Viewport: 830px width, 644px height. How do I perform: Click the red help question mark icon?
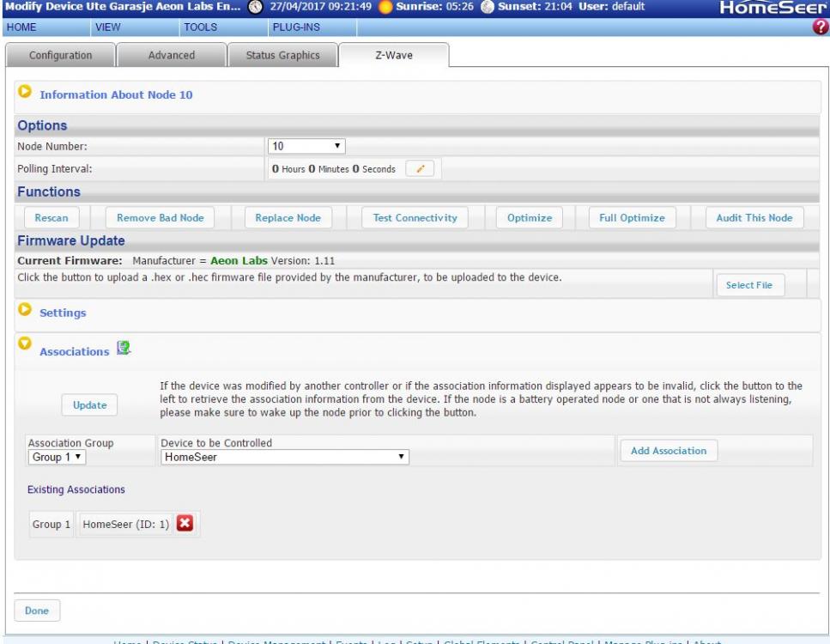tap(821, 27)
